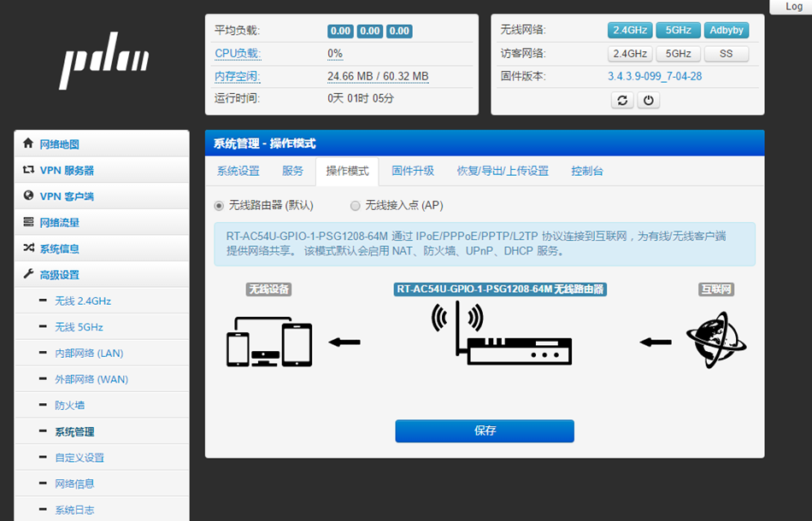Click the 互联网 label
The height and width of the screenshot is (521, 812).
click(716, 290)
